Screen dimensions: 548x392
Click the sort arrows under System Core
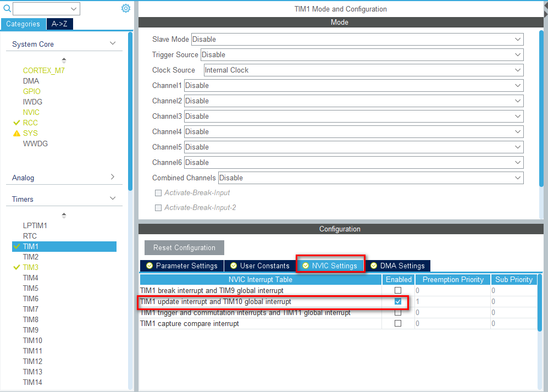(x=64, y=60)
